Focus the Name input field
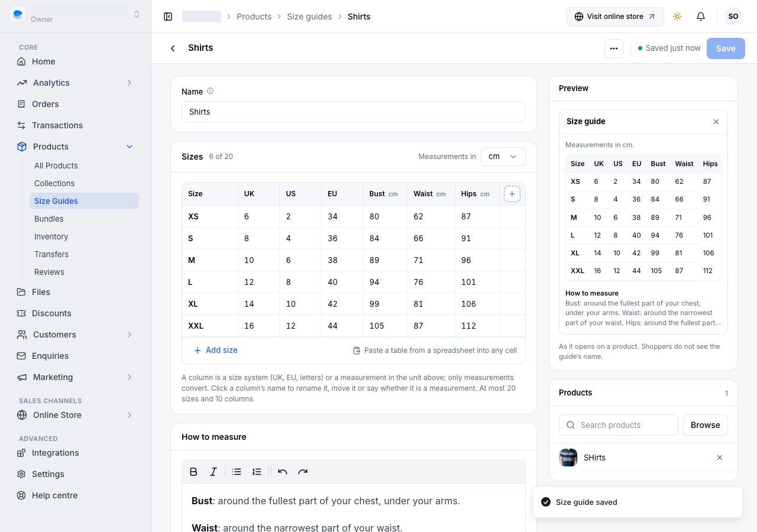Screen dimensions: 757x532 354,112
